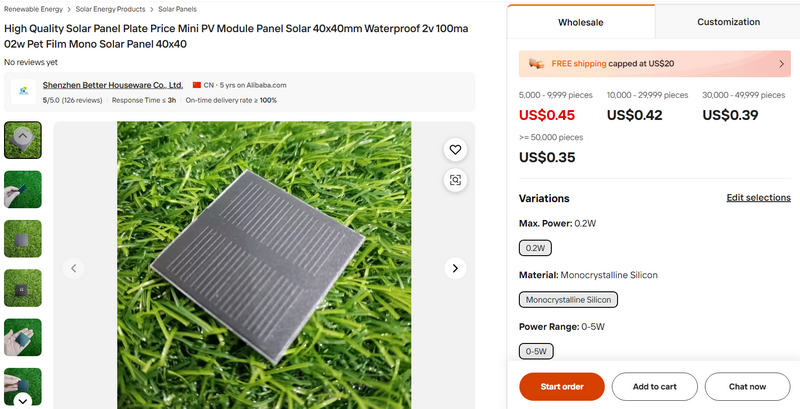This screenshot has width=800, height=409.
Task: Switch to the Wholesale tab
Action: 581,21
